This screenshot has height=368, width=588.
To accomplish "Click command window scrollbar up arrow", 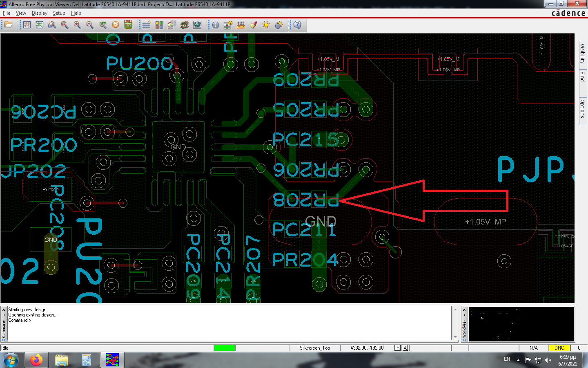I will point(455,310).
